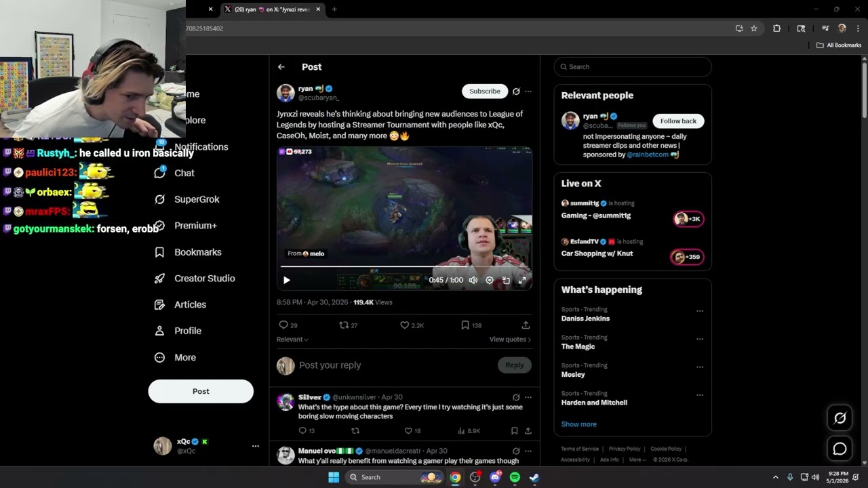Bookmark ryan's post with 138 saves
The height and width of the screenshot is (488, 868).
pos(465,325)
